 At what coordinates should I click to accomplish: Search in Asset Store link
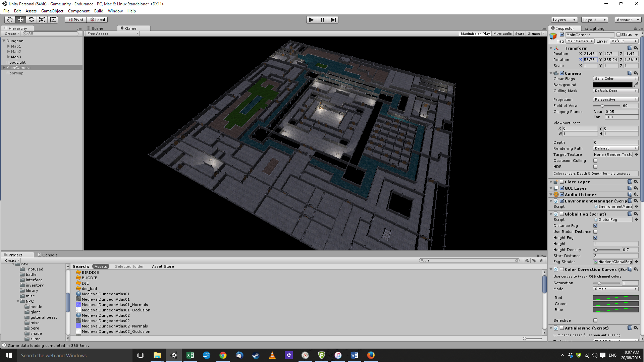click(x=163, y=266)
